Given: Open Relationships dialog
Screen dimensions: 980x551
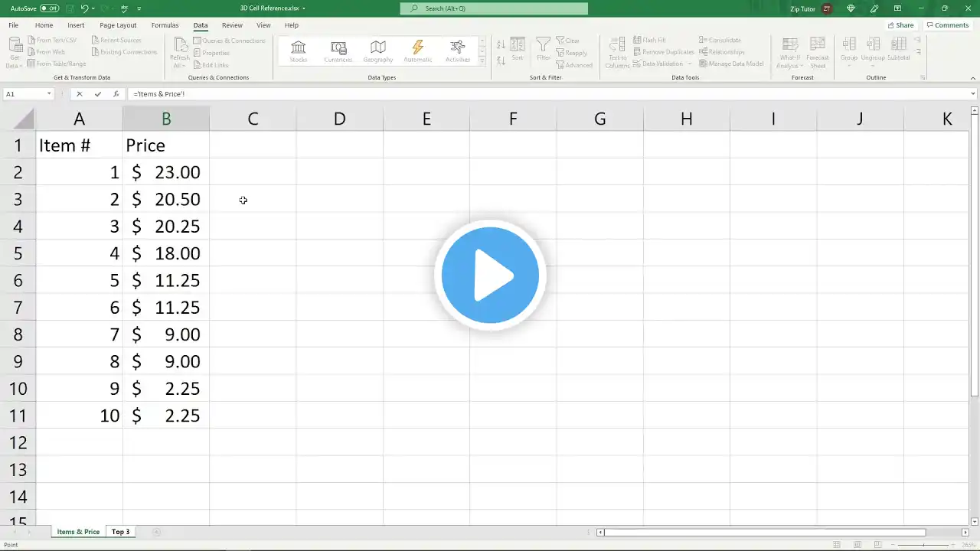Looking at the screenshot, I should point(722,52).
